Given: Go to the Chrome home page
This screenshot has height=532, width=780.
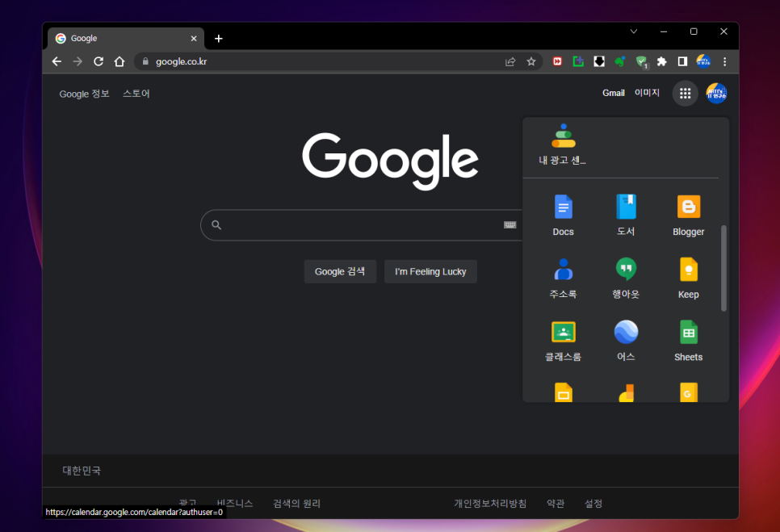Looking at the screenshot, I should [120, 61].
